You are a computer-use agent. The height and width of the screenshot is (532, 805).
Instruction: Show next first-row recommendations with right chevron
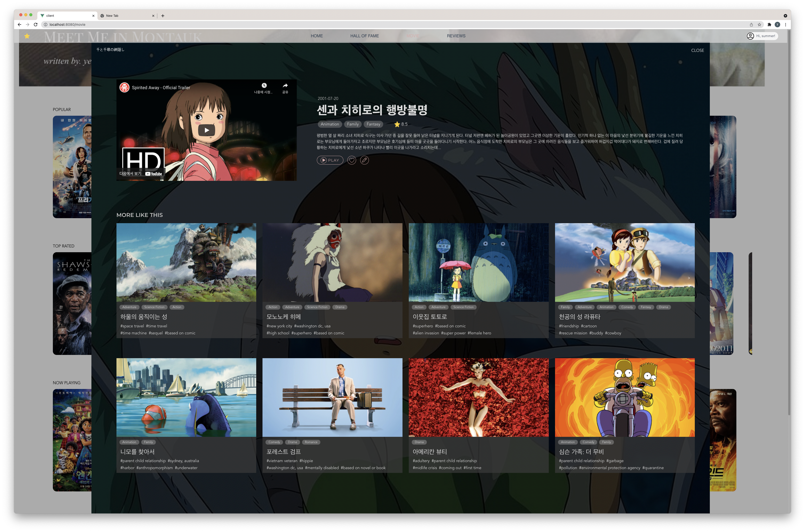point(689,278)
